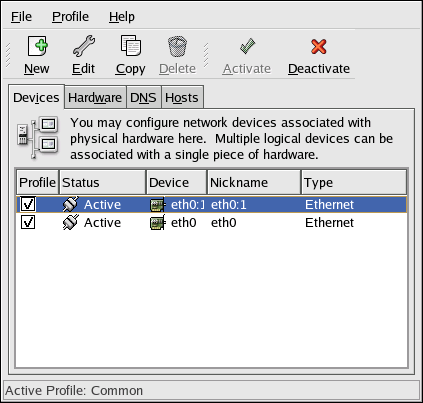Click the green Activate checkmark icon

[x=247, y=46]
